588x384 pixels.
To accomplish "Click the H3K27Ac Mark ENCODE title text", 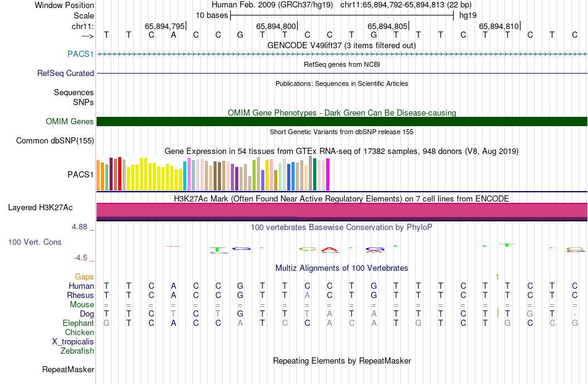I will 341,198.
